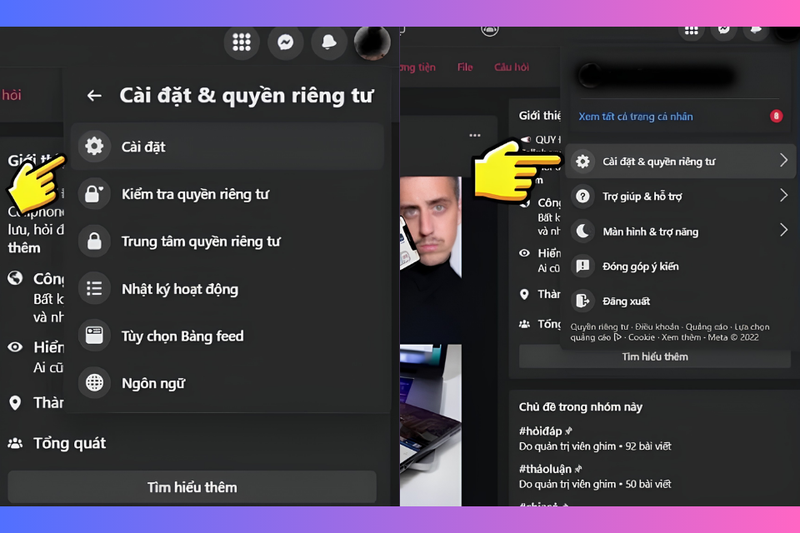The image size is (800, 533).
Task: Click feed icon for Tùy chọn Bảng feed
Action: tap(94, 336)
